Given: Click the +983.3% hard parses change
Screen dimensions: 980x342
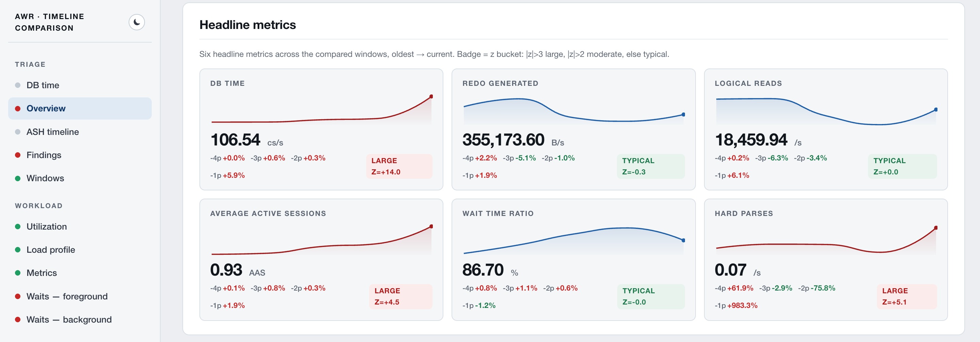Looking at the screenshot, I should pos(742,306).
